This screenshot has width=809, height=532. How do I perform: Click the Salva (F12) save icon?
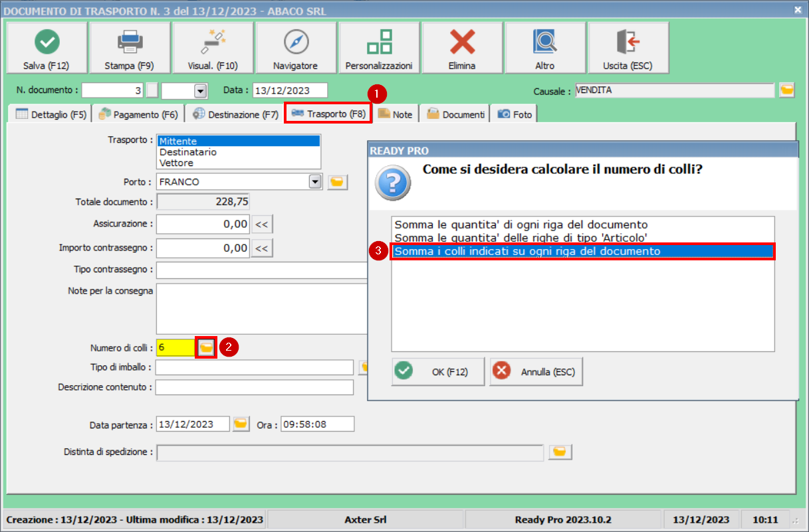46,43
